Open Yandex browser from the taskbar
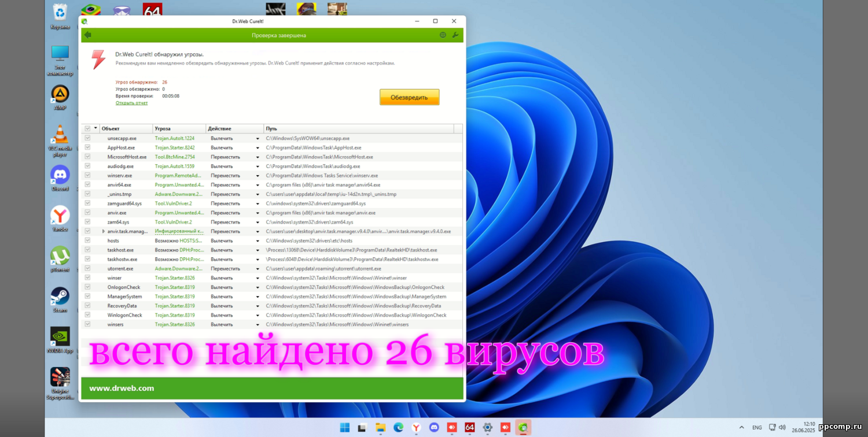The image size is (868, 437). click(416, 428)
